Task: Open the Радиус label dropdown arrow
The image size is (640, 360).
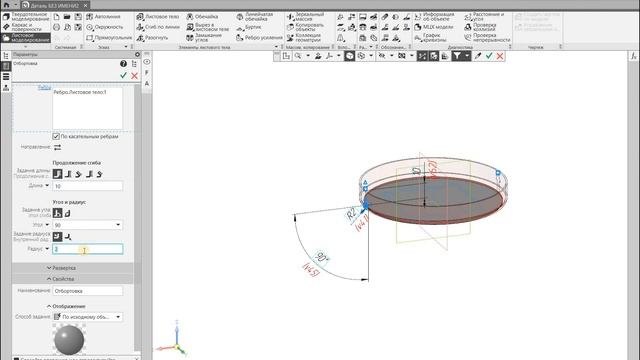Action: click(47, 249)
